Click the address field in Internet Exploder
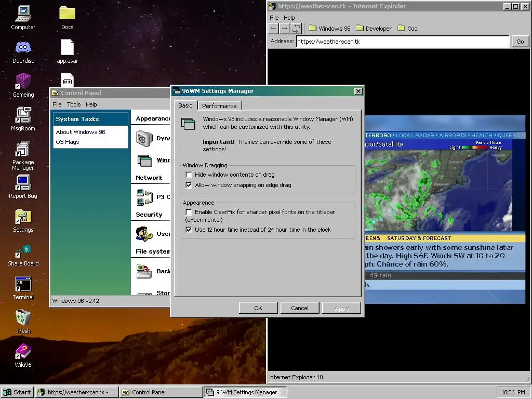The image size is (532, 399). (403, 42)
